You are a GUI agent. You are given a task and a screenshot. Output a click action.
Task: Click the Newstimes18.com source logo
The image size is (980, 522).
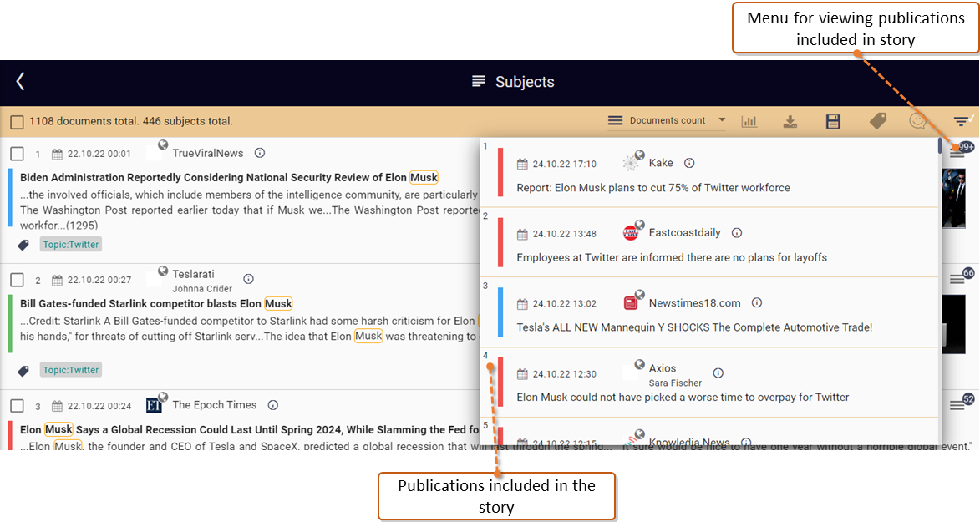point(631,303)
